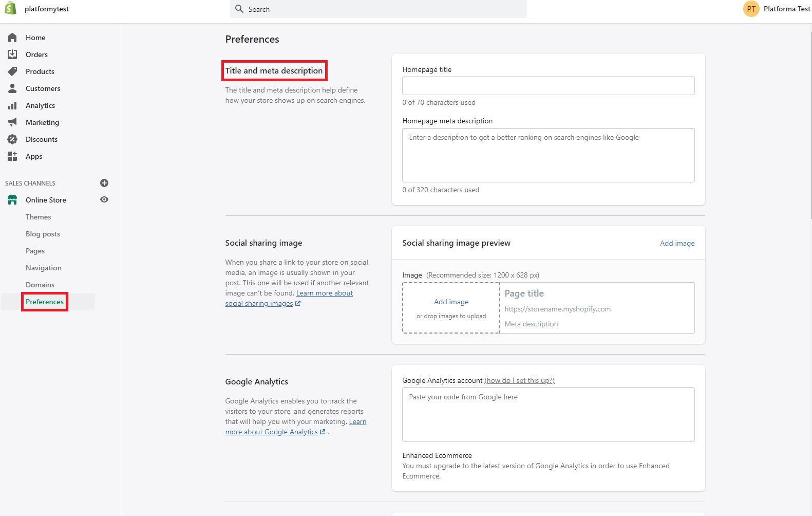Click the Analytics bar chart icon
This screenshot has height=516, width=812.
point(12,105)
